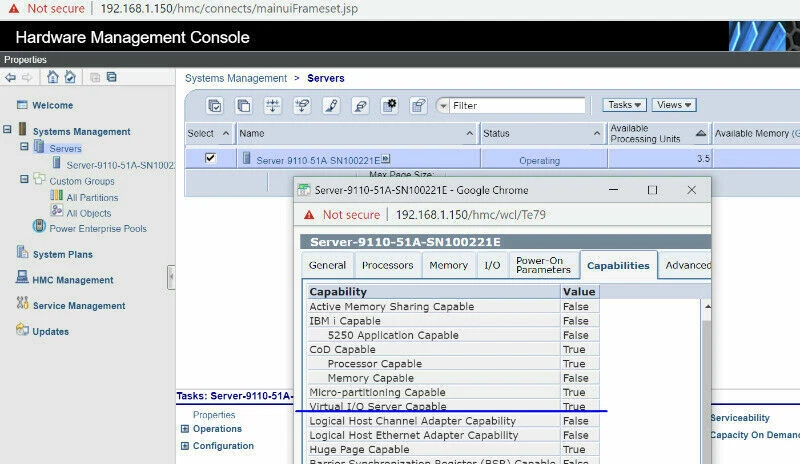
Task: Click the Server-9110-51A tree node icon
Action: [x=57, y=163]
